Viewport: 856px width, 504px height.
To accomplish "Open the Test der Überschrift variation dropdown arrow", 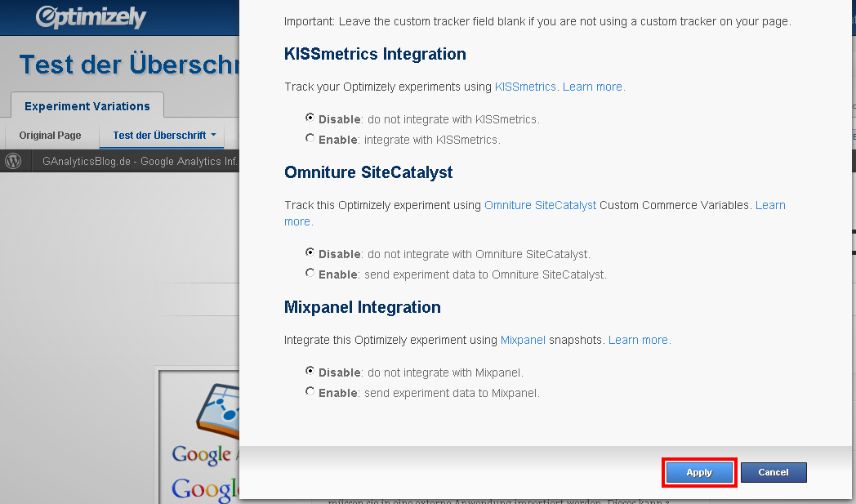I will coord(213,135).
